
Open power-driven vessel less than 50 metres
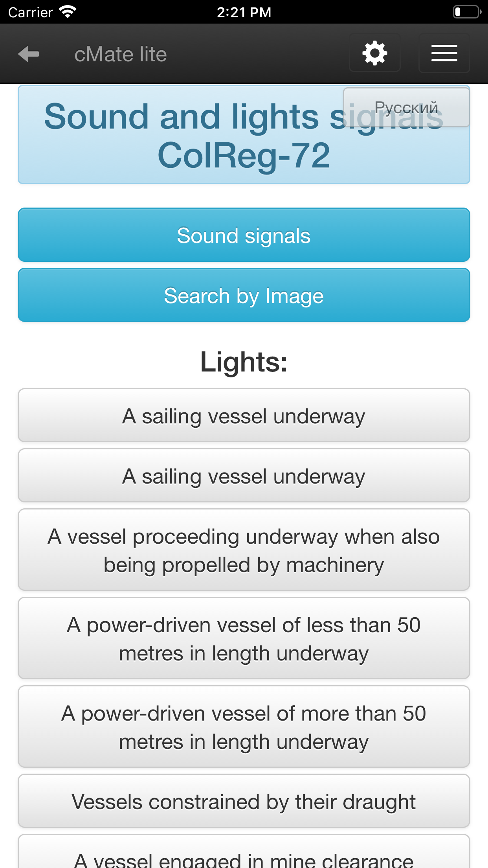pos(244,638)
